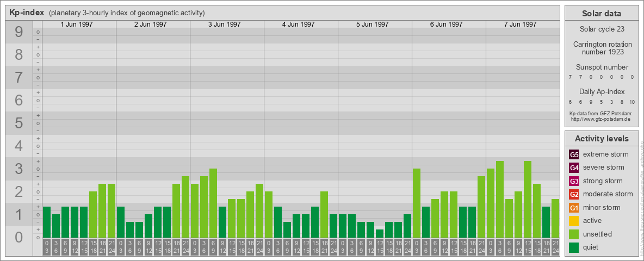Select the G2 moderate storm badge
This screenshot has width=644, height=261.
click(x=574, y=194)
